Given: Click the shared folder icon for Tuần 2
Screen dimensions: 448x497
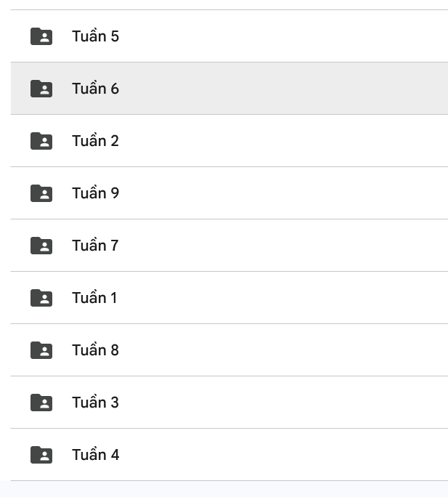Looking at the screenshot, I should pyautogui.click(x=41, y=141).
